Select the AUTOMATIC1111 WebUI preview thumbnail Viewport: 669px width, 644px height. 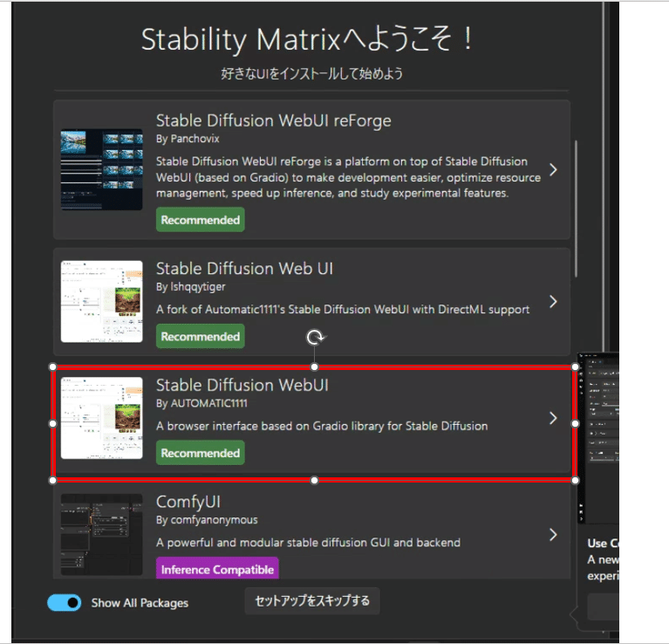click(101, 418)
